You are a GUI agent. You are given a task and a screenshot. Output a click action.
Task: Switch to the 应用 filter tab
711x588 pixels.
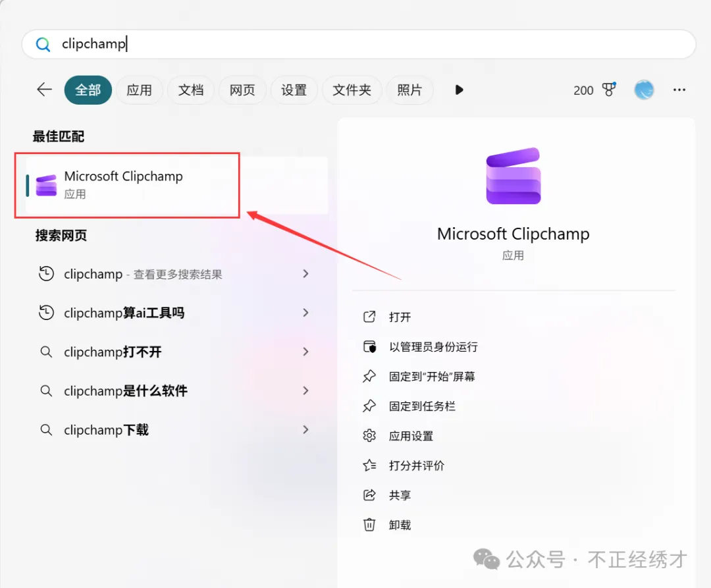pos(139,90)
